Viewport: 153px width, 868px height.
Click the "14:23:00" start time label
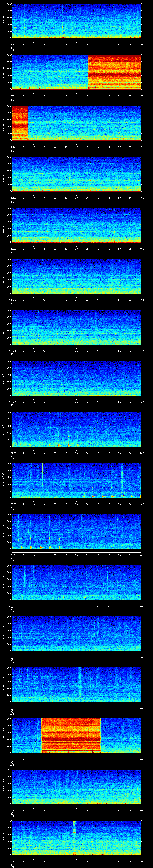tap(12, 504)
